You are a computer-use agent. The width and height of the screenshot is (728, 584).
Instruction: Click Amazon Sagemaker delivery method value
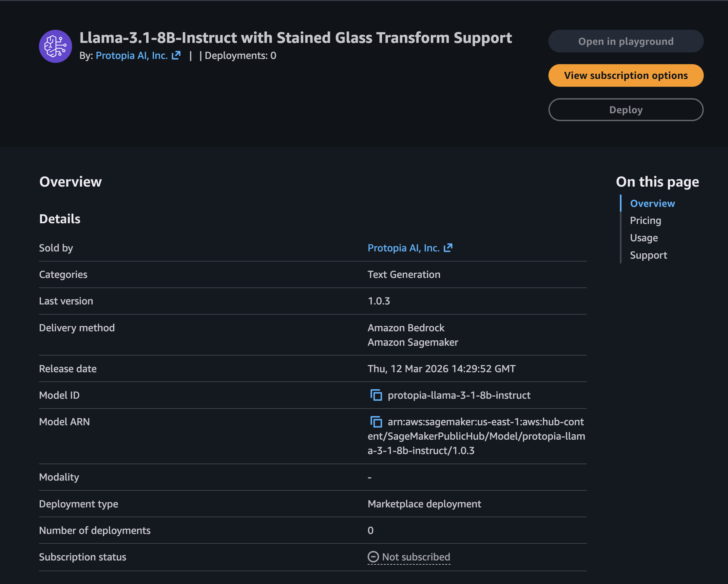413,342
